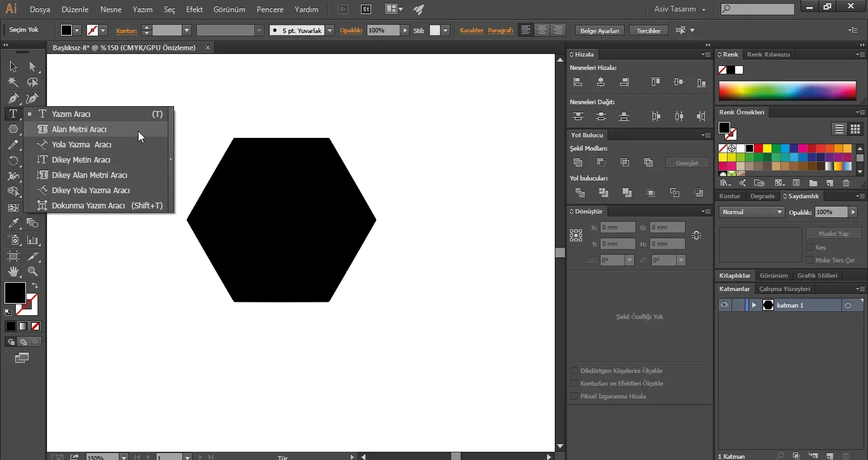Pick the Magic Wand tool
The height and width of the screenshot is (460, 868).
tap(13, 82)
